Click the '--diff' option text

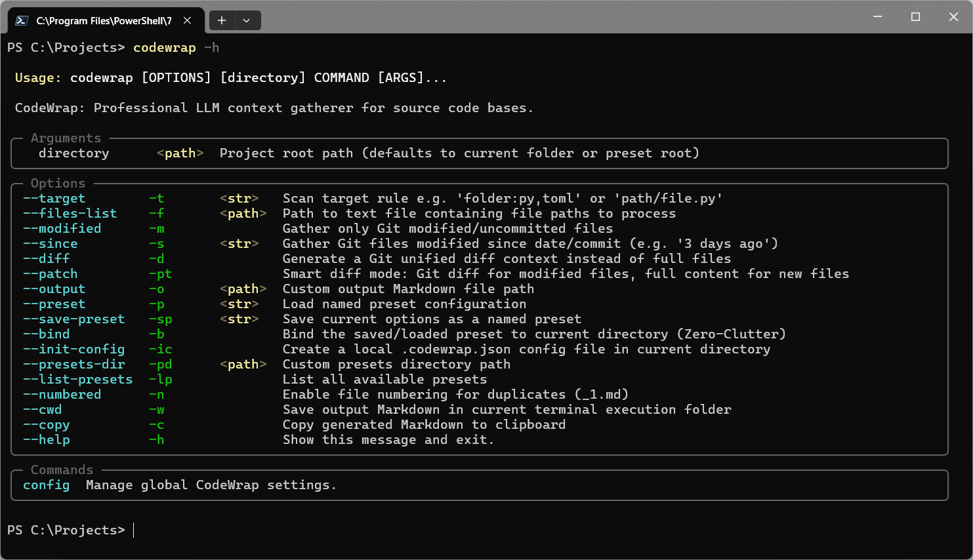pos(47,259)
